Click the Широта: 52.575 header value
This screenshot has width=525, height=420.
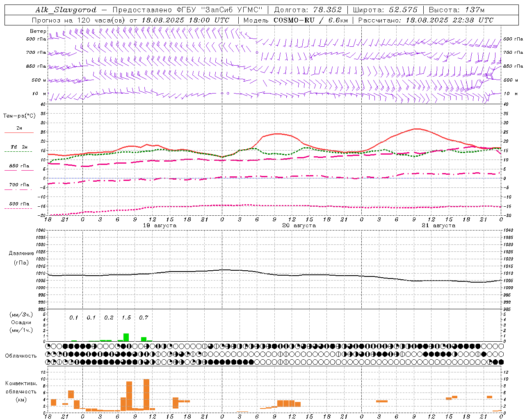point(385,10)
